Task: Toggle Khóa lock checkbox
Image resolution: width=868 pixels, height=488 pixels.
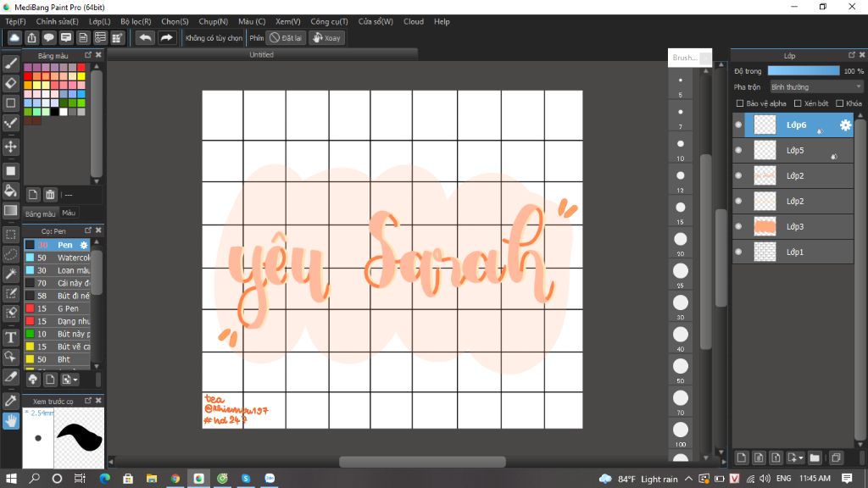Action: (x=840, y=103)
